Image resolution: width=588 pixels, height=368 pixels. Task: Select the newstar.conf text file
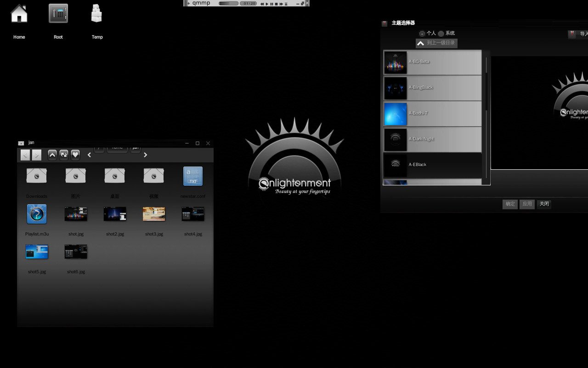pyautogui.click(x=193, y=183)
